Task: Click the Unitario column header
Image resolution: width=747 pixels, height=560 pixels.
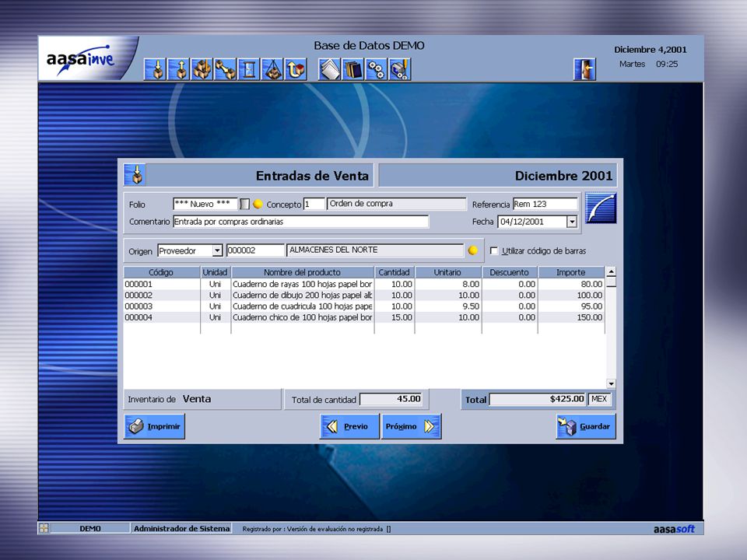Action: click(x=448, y=272)
